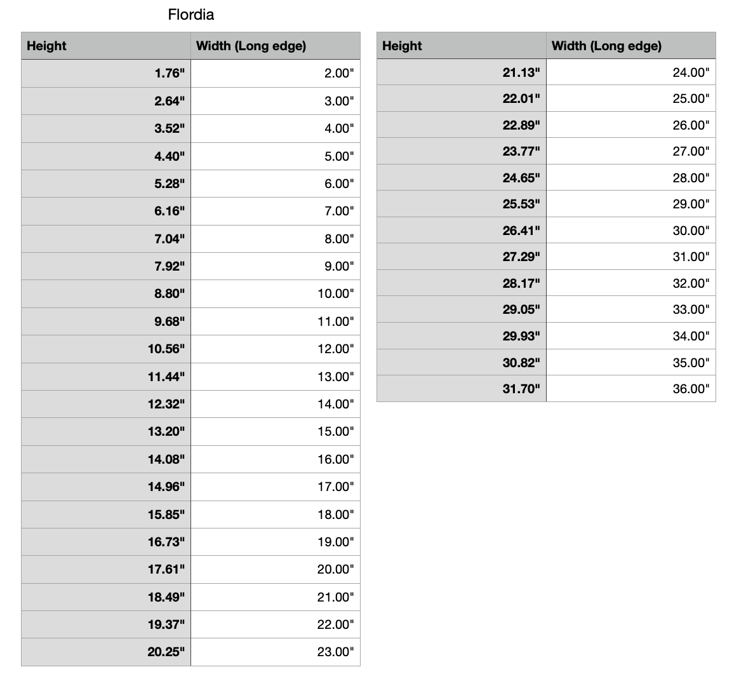Select the left table Height header
The height and width of the screenshot is (700, 753).
[106, 46]
